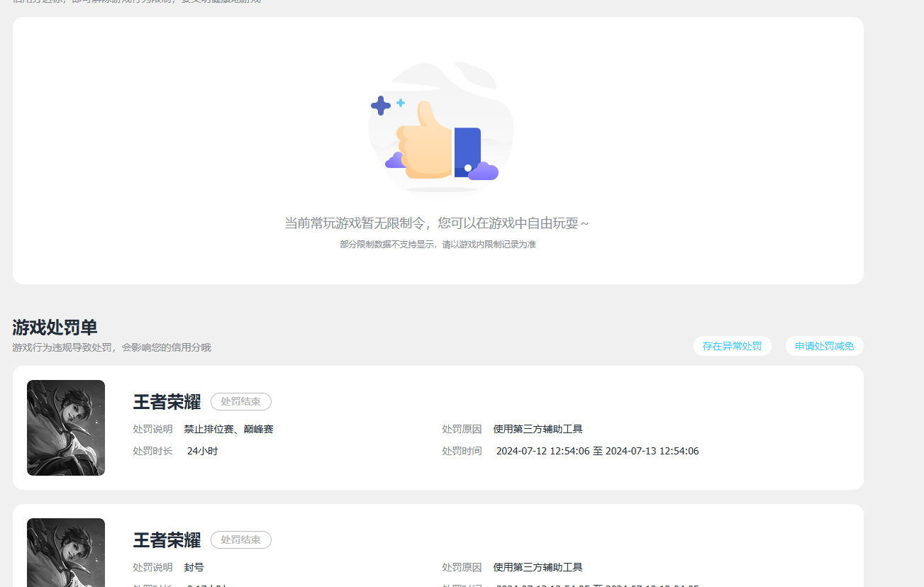Click 使用第三方辅助工具 in the first card
924x587 pixels.
(538, 429)
